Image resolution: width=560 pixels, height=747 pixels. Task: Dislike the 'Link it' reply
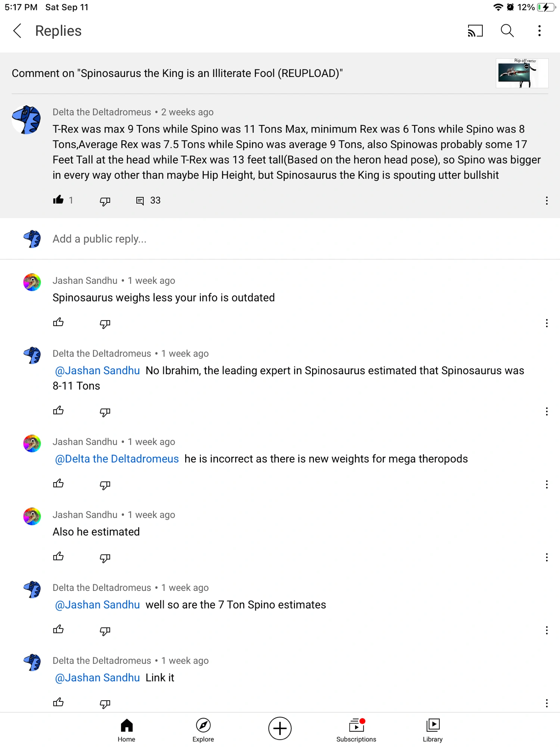105,703
